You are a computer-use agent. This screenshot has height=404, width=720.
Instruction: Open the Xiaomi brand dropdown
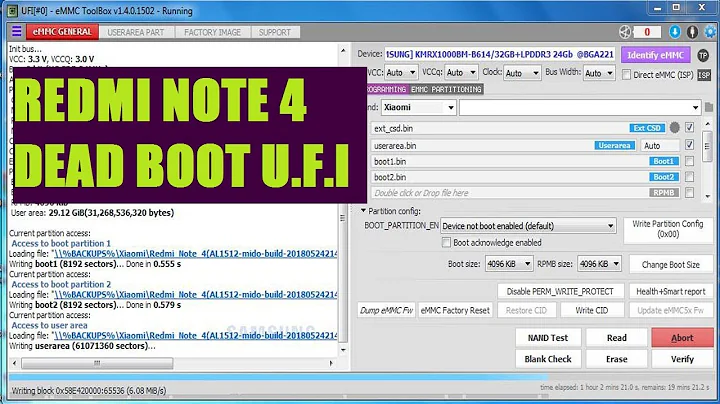point(418,107)
